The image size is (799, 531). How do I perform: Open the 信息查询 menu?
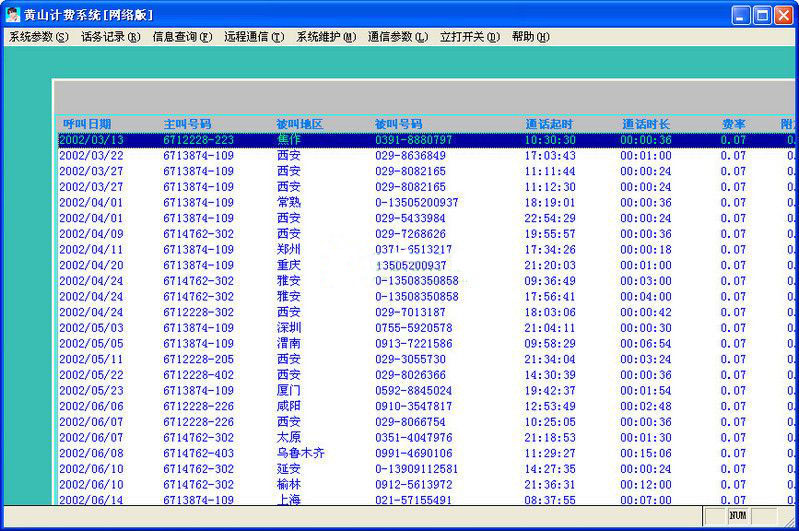click(182, 37)
